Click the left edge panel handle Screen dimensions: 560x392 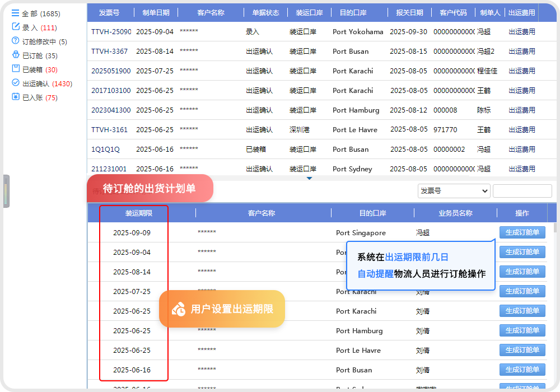(x=6, y=191)
